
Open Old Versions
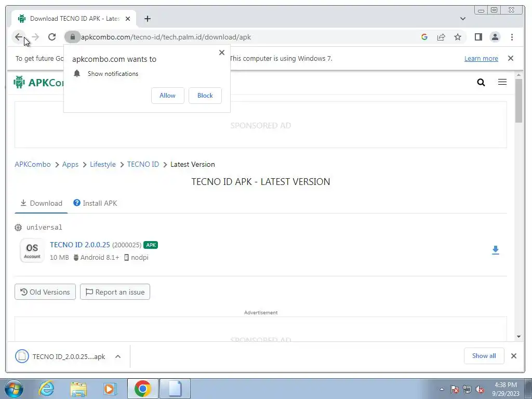[x=45, y=292]
